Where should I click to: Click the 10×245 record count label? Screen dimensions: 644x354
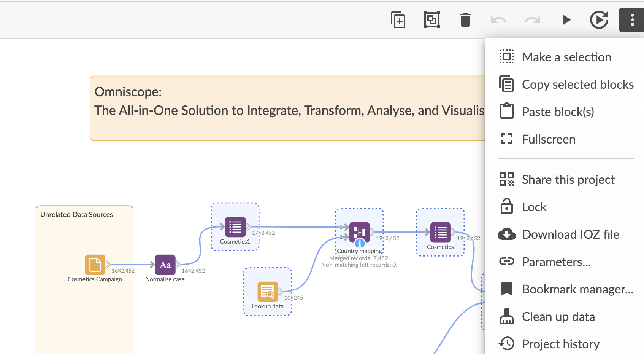[293, 298]
